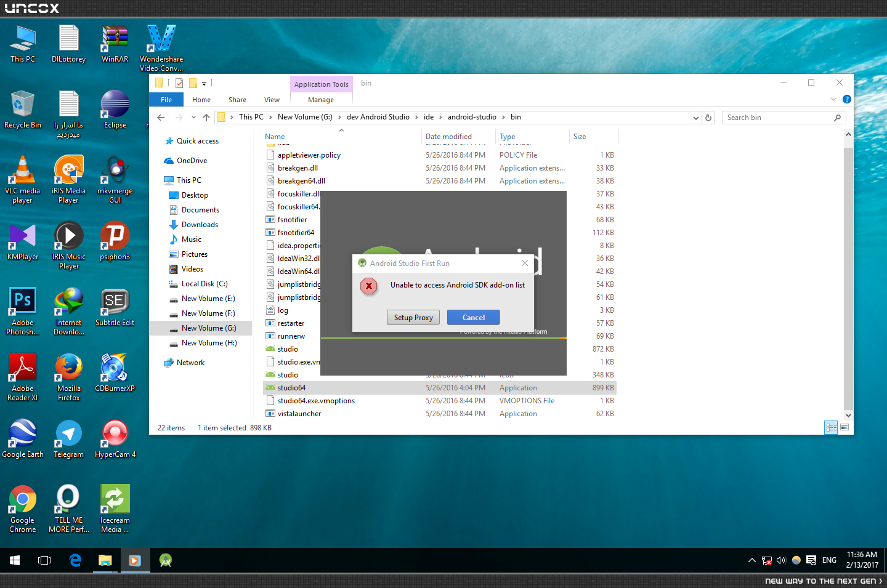Refresh the bin folder in Explorer

coord(708,118)
